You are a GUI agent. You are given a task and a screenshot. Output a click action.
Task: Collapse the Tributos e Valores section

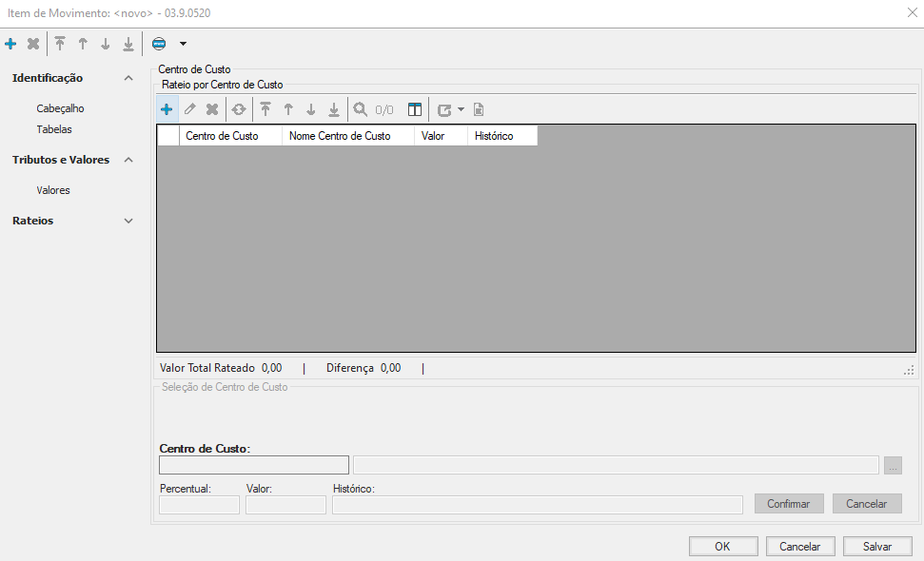tap(128, 160)
